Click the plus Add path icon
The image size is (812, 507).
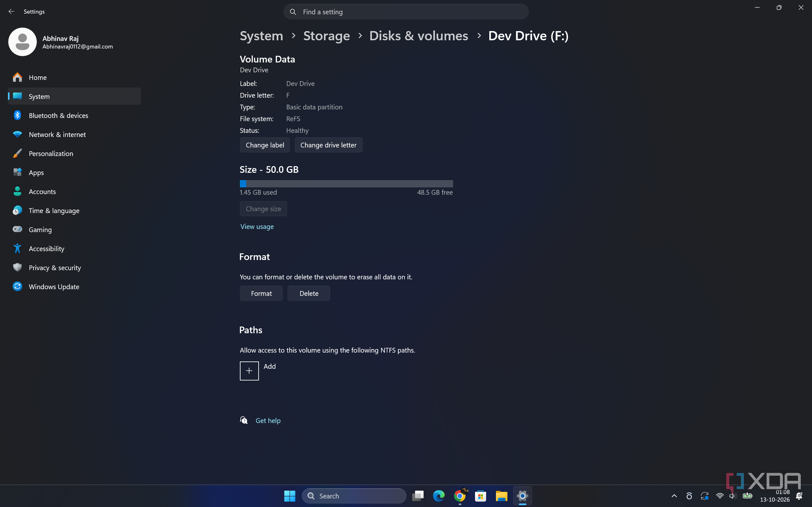point(249,371)
